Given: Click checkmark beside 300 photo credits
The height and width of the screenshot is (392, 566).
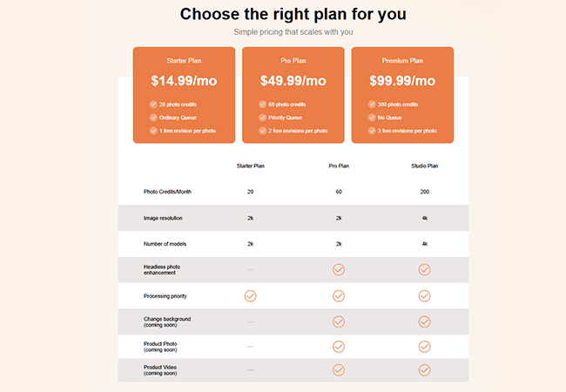Looking at the screenshot, I should coord(372,105).
